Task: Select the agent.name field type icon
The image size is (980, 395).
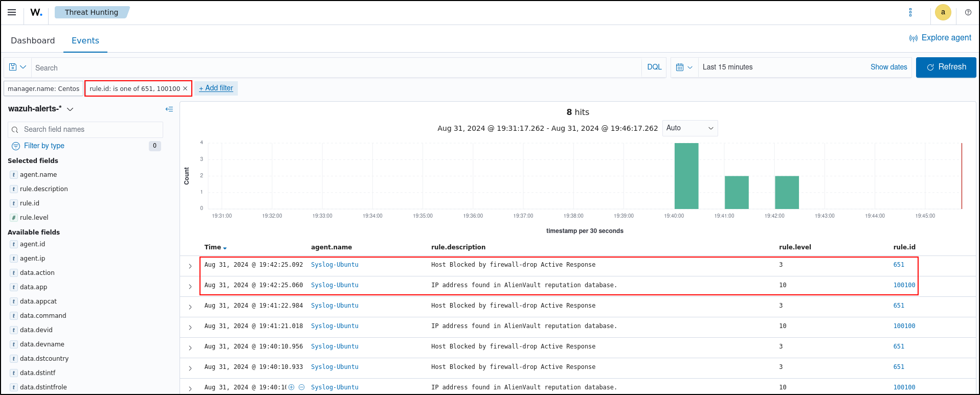Action: point(14,175)
